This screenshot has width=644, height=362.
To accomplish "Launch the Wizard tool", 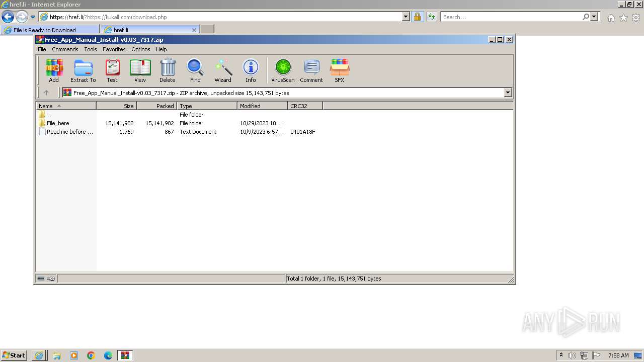I will point(223,70).
